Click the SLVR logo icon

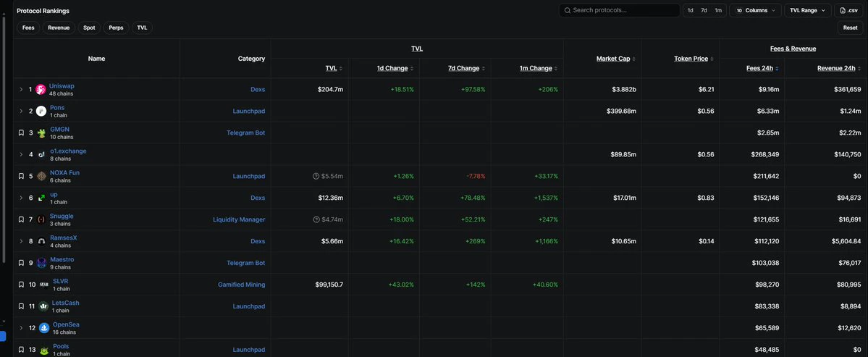coord(44,285)
